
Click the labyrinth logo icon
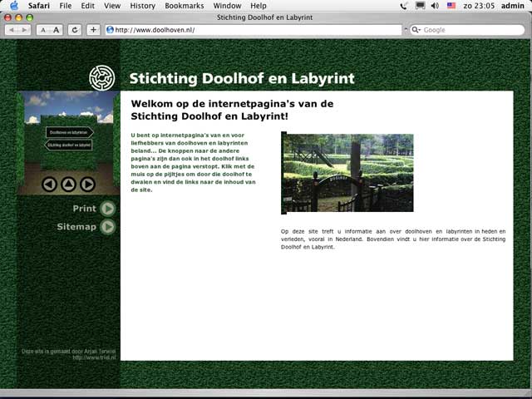(101, 78)
